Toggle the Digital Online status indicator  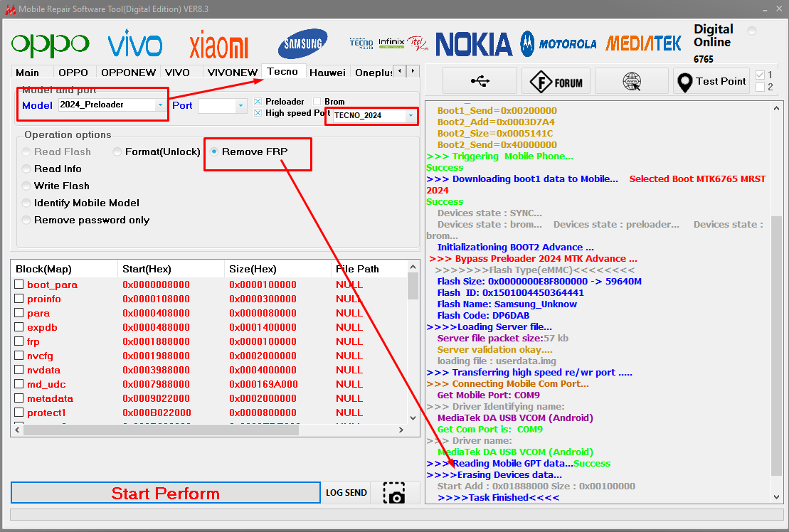[752, 31]
